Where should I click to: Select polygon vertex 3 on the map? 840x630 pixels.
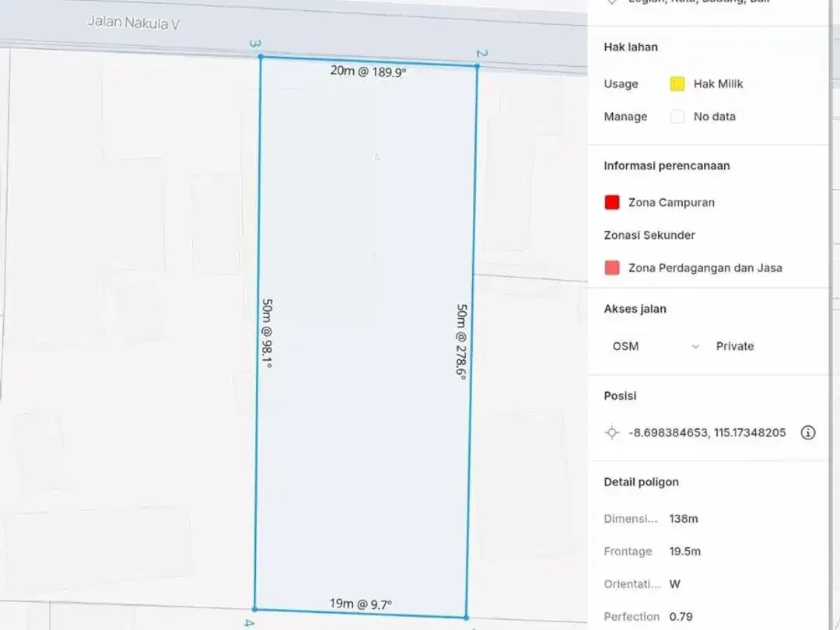pyautogui.click(x=261, y=56)
